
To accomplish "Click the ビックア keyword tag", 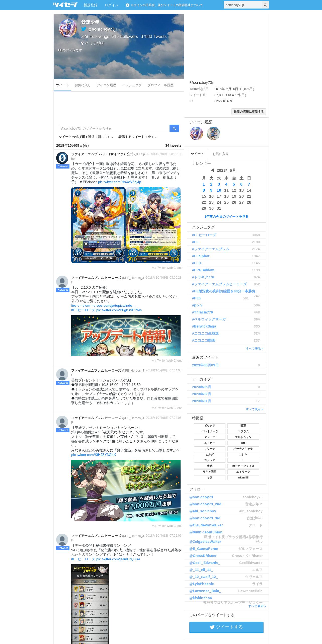I will (x=210, y=426).
